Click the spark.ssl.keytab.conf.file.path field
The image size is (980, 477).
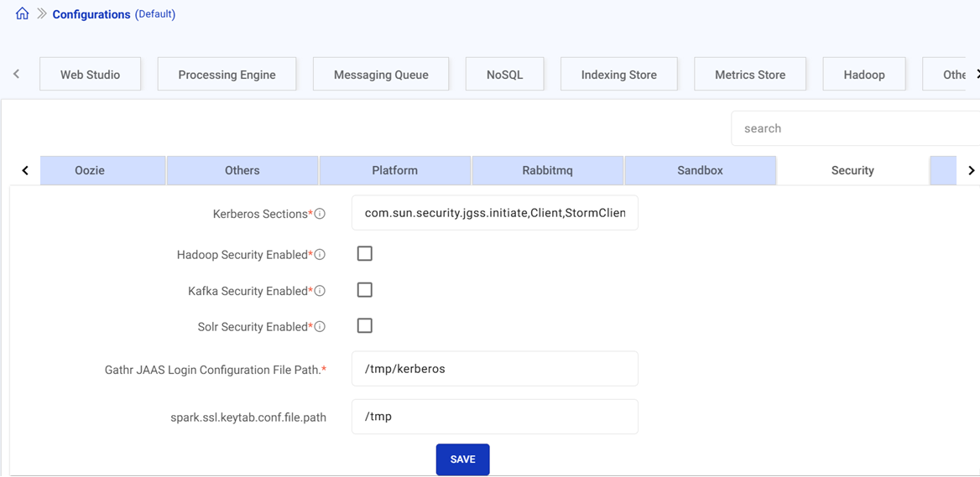tap(495, 417)
